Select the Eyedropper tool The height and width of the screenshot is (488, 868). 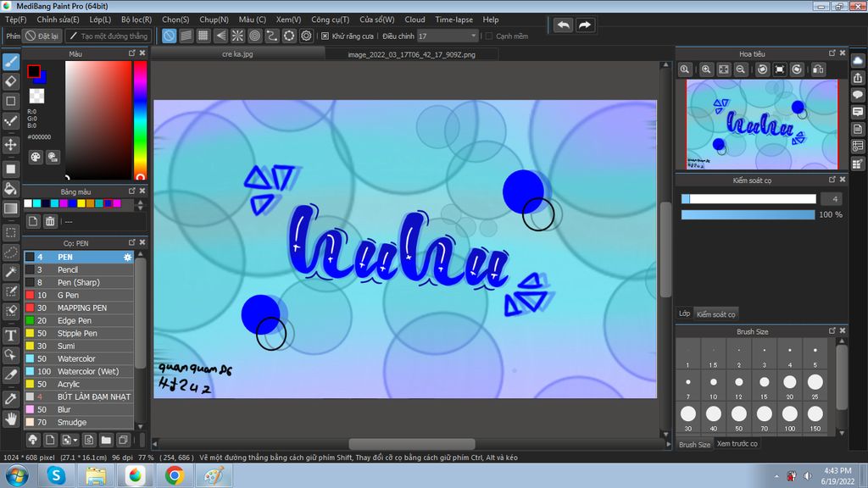point(11,398)
